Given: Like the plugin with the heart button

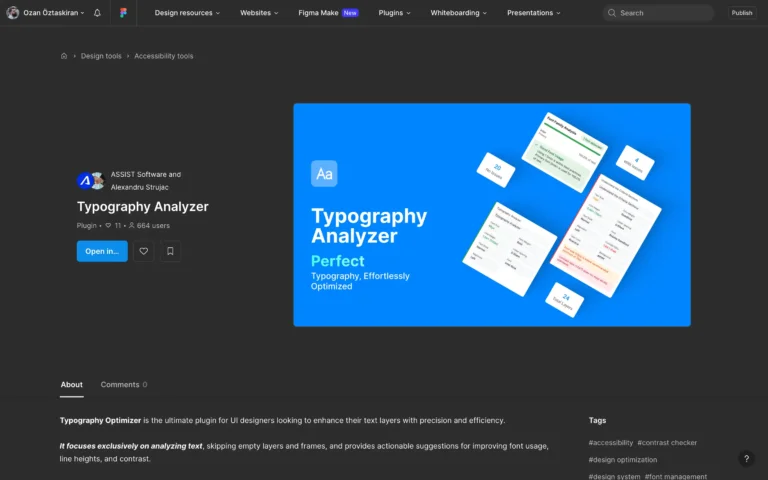Looking at the screenshot, I should [x=144, y=251].
